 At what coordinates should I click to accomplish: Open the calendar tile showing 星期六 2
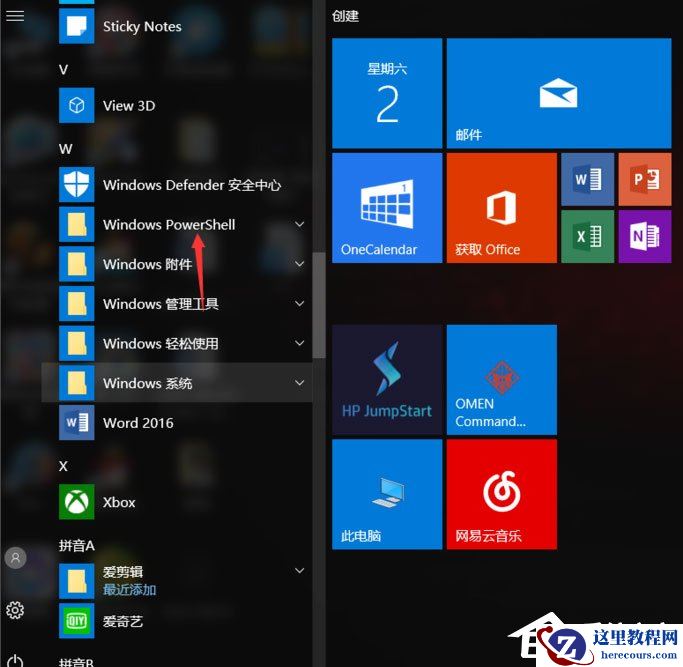(x=387, y=93)
